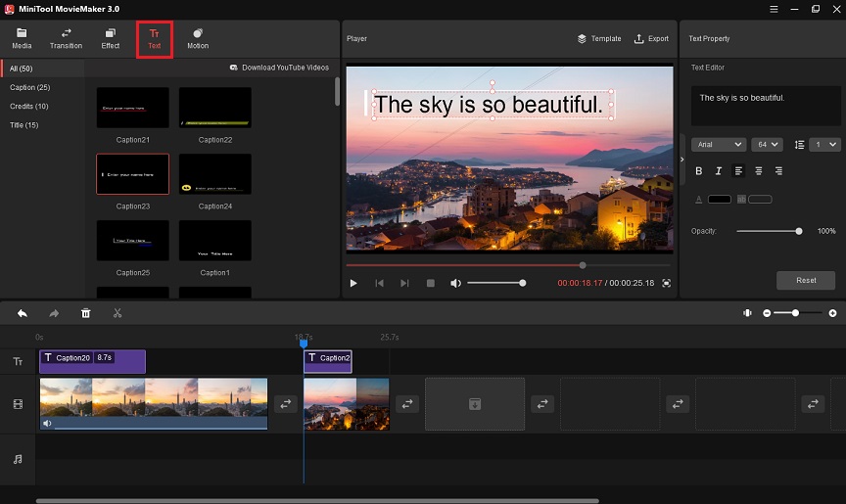Enable center text alignment

pos(759,171)
